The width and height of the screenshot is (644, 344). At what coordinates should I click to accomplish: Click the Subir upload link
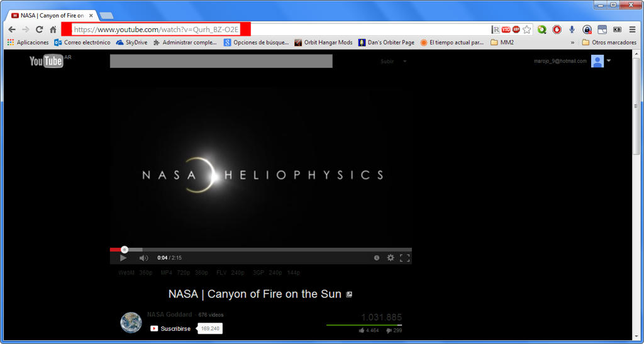pyautogui.click(x=387, y=61)
